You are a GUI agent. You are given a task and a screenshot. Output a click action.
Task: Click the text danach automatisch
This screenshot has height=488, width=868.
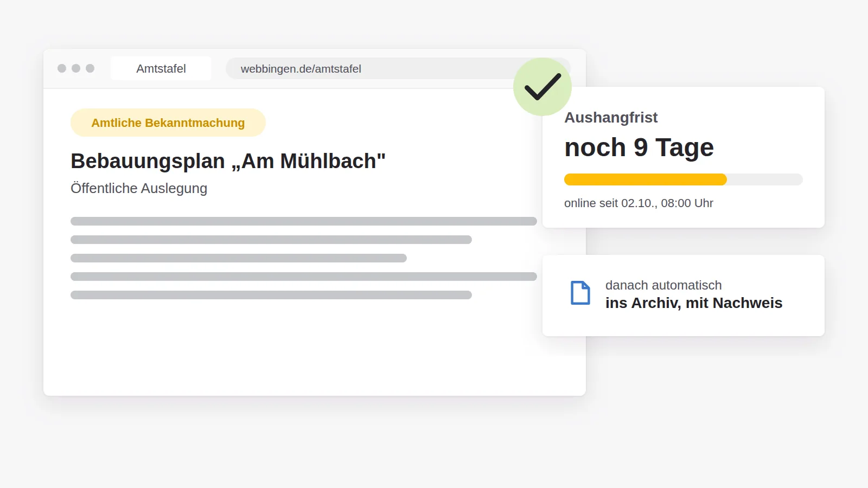[663, 285]
